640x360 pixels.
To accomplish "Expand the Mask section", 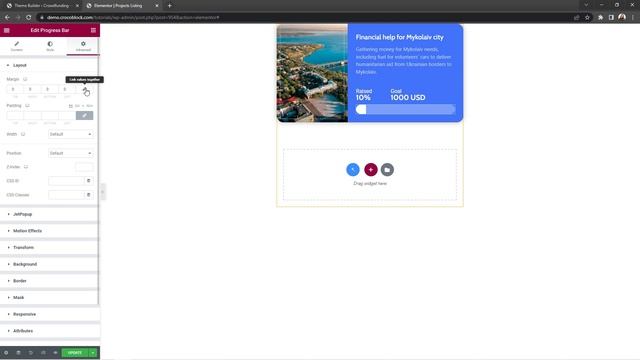I will [49, 298].
